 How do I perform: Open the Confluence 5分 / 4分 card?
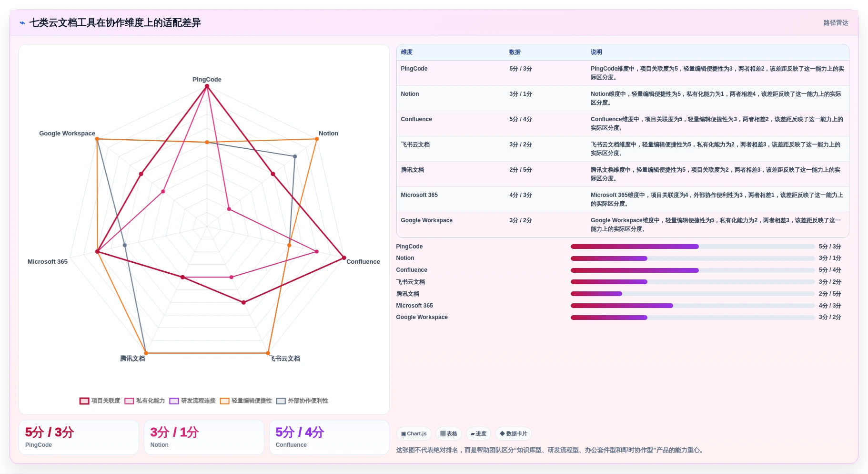pyautogui.click(x=329, y=437)
